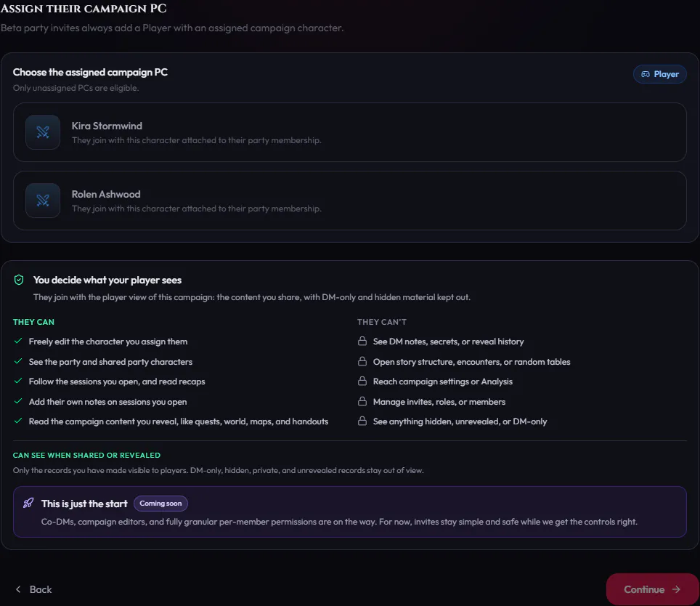This screenshot has width=700, height=606.
Task: Click the shield icon beside 'You decide what your player sees'
Action: pyautogui.click(x=19, y=280)
